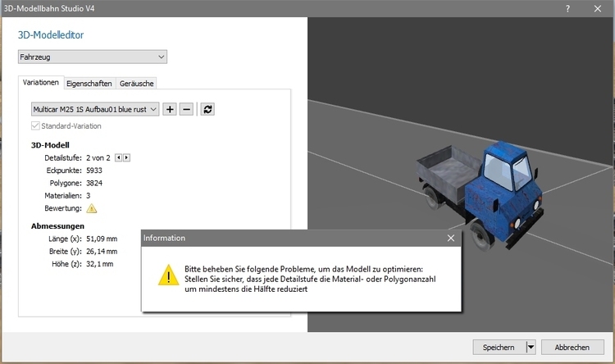
Task: Switch to the Geräusche tab
Action: 136,84
